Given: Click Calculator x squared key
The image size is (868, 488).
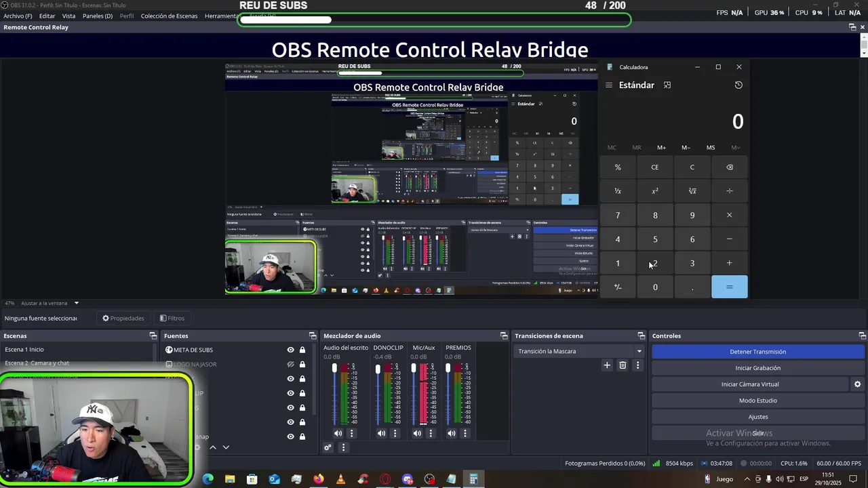Looking at the screenshot, I should pos(654,191).
